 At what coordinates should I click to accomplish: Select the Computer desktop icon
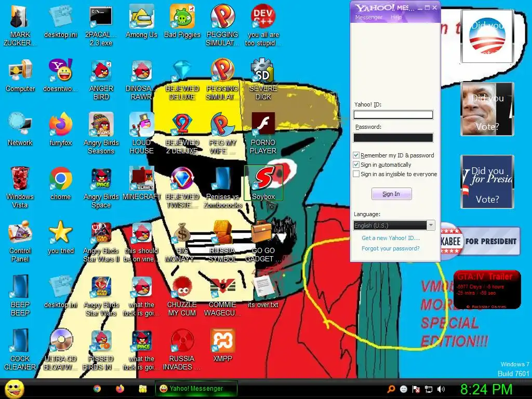click(20, 76)
